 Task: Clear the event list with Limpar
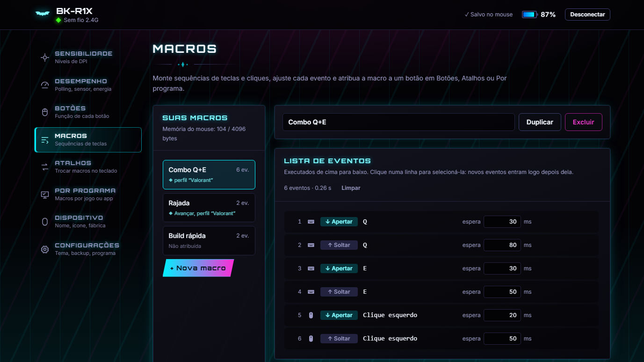point(351,188)
